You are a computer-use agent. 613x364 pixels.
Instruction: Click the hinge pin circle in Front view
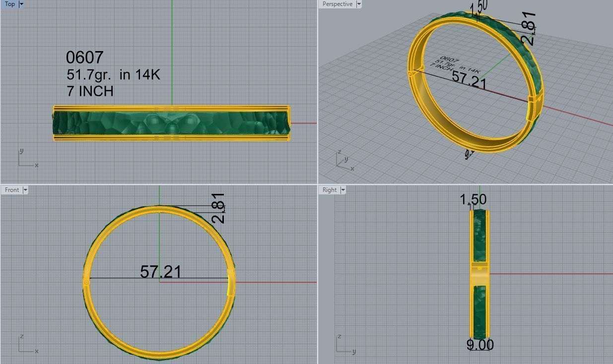tap(86, 282)
